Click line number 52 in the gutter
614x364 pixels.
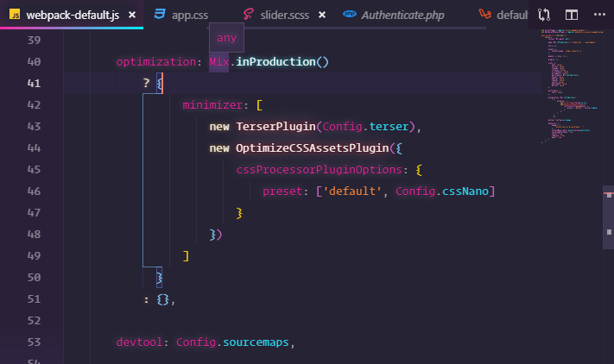[34, 321]
